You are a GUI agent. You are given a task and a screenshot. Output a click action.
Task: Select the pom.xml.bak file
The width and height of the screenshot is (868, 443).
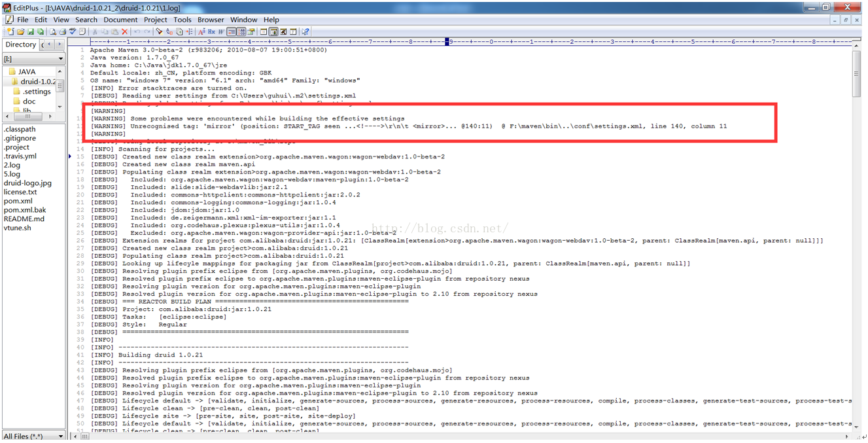(25, 211)
